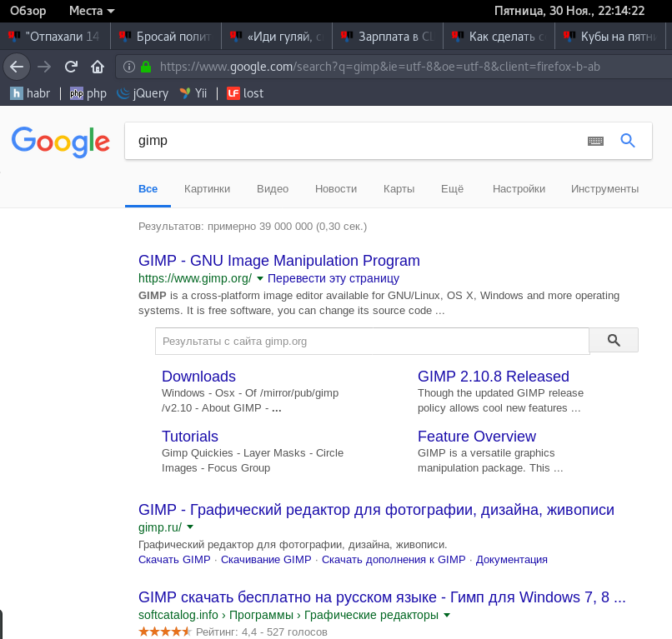
Task: Switch to the "Бросай полит" browser tab
Action: 166,37
